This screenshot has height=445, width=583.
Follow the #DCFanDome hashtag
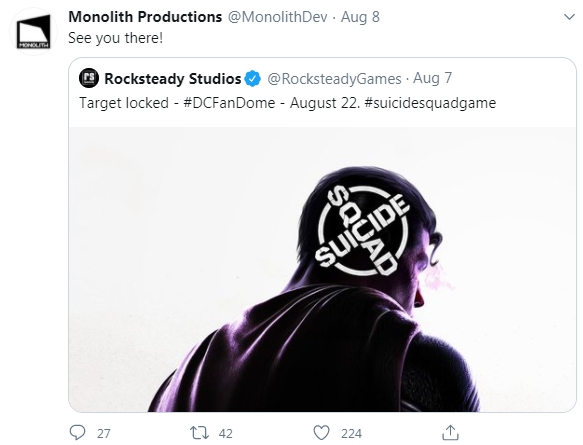(x=229, y=103)
